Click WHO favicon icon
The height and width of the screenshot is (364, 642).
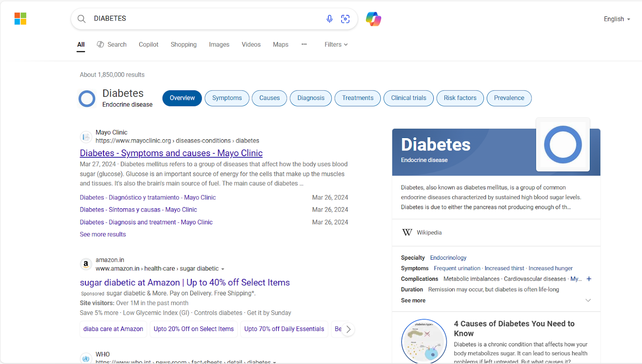point(85,358)
